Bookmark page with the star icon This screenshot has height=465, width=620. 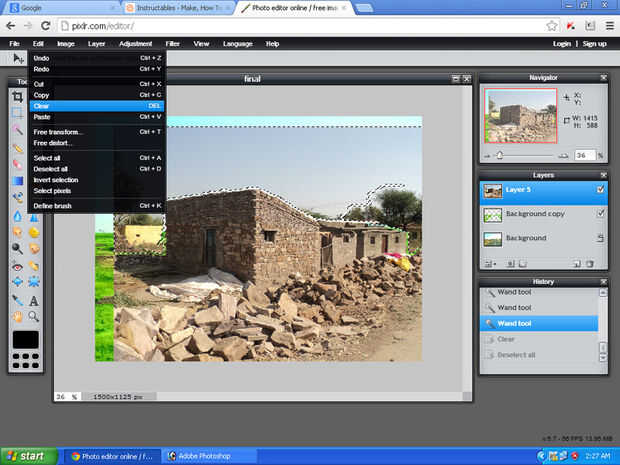point(552,26)
